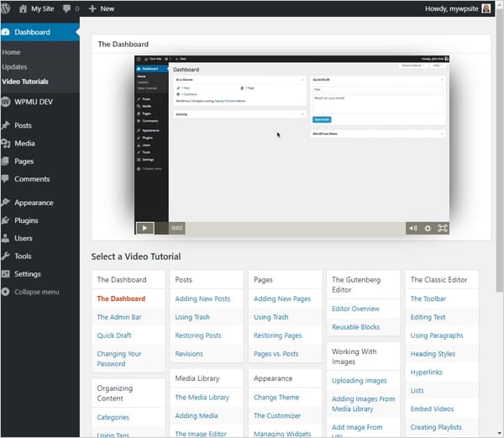Open Editing Text tutorial
Viewport: 504px width, 438px height.
pos(428,317)
